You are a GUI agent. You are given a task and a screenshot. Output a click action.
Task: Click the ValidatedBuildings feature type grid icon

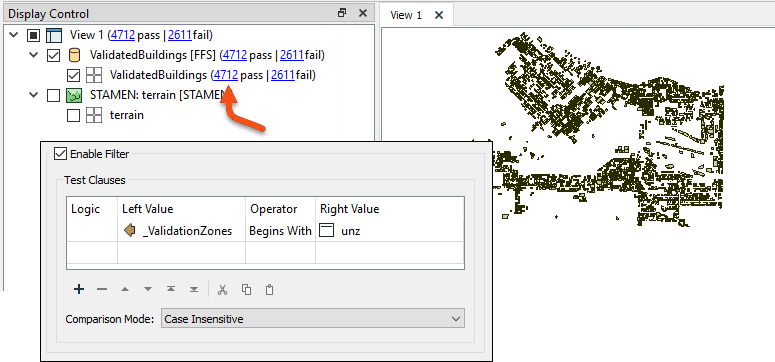pyautogui.click(x=93, y=75)
